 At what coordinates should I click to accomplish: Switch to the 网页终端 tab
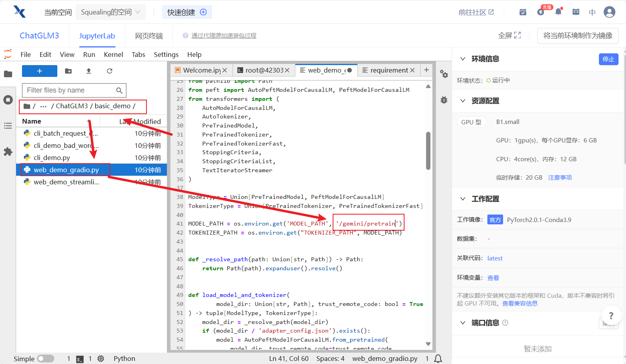pos(149,36)
